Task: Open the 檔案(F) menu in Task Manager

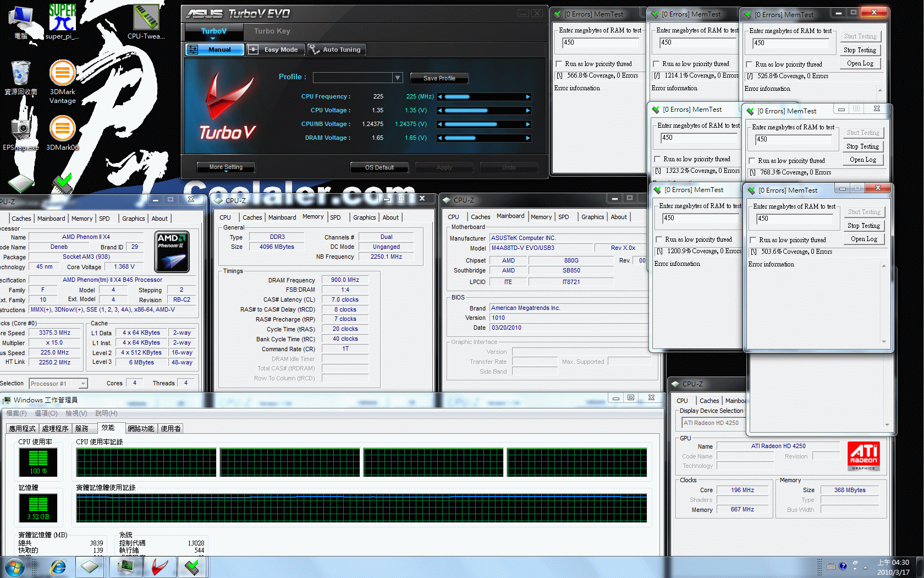Action: [x=16, y=413]
